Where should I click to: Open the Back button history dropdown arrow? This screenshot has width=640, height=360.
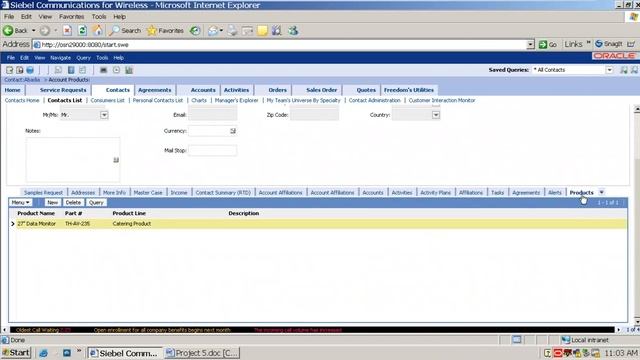[33, 31]
